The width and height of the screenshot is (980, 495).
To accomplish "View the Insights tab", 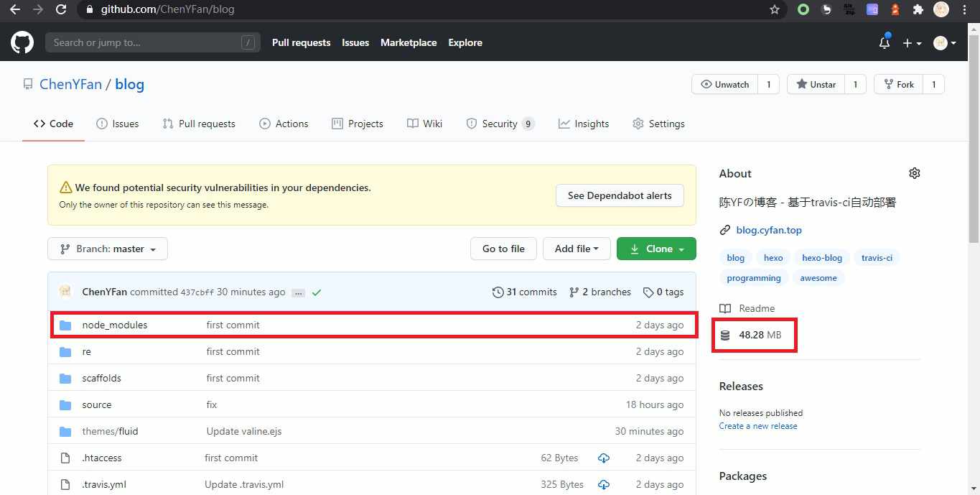I will tap(584, 124).
